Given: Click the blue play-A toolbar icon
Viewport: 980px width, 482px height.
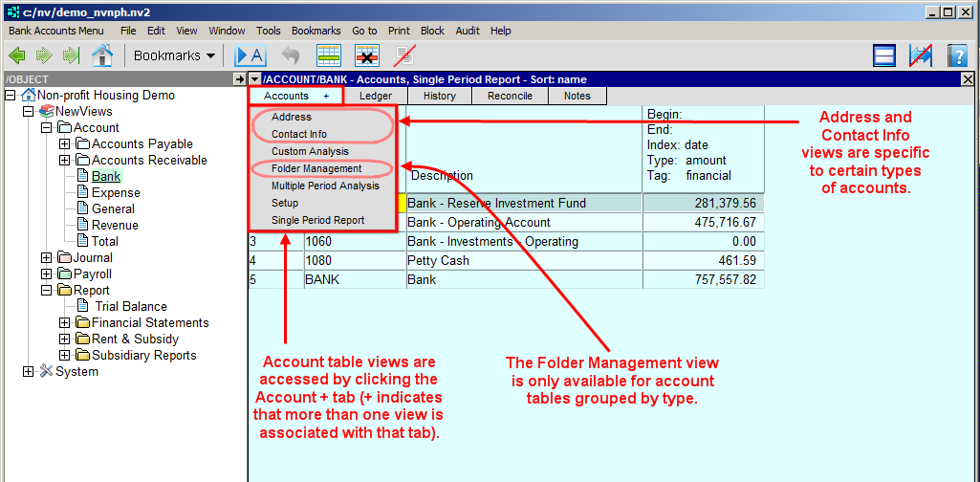Looking at the screenshot, I should tap(250, 55).
